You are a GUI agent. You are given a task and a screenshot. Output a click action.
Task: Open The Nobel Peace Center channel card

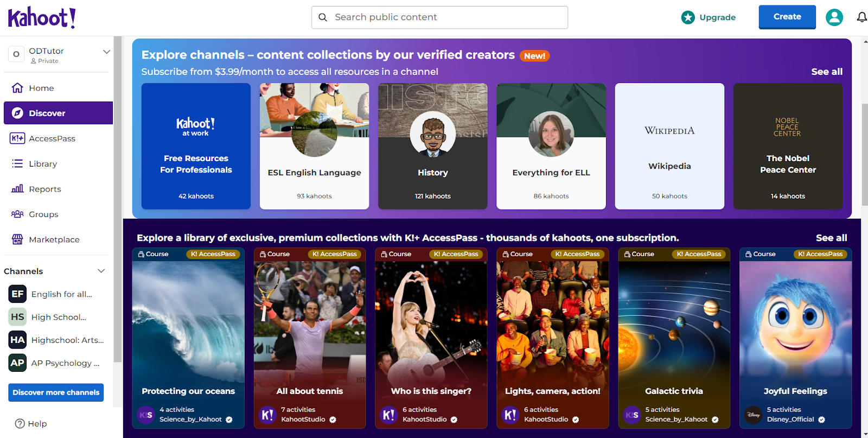[x=788, y=146]
